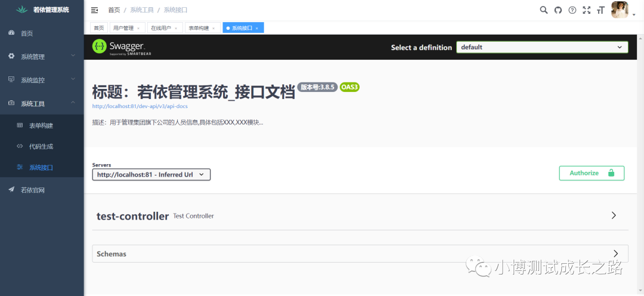
Task: Click the 若依官网 paper plane icon
Action: [11, 190]
